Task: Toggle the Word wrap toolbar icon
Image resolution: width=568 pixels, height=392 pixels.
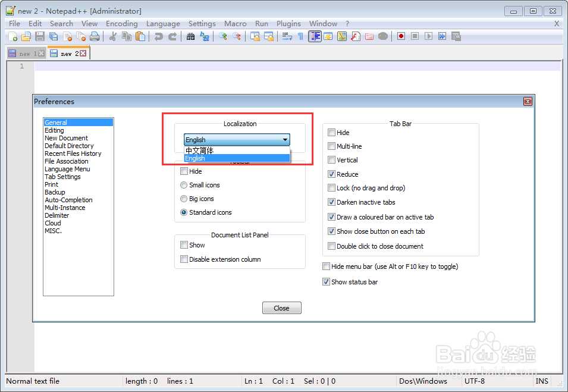Action: pos(287,36)
